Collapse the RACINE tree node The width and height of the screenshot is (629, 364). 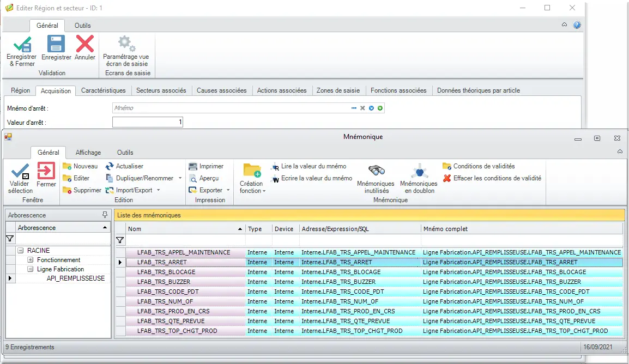pyautogui.click(x=21, y=251)
